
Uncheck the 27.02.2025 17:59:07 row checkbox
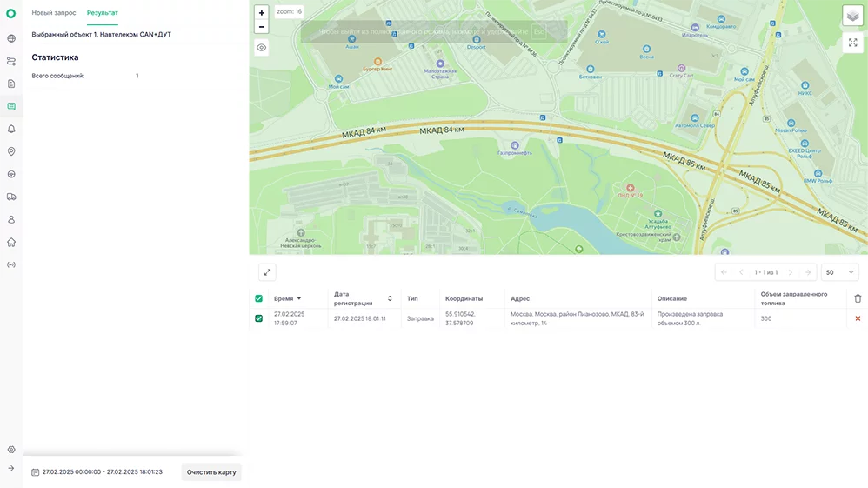258,318
